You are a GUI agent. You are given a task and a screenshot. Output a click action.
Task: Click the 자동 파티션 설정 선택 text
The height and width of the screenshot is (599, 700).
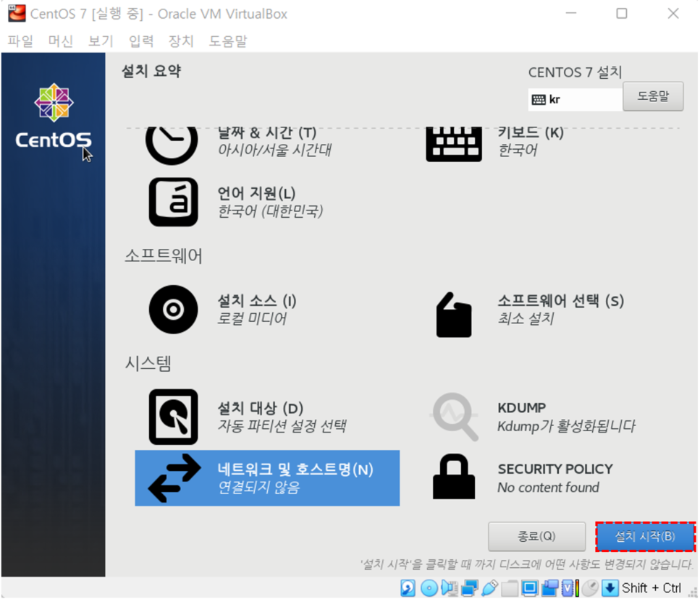click(282, 426)
